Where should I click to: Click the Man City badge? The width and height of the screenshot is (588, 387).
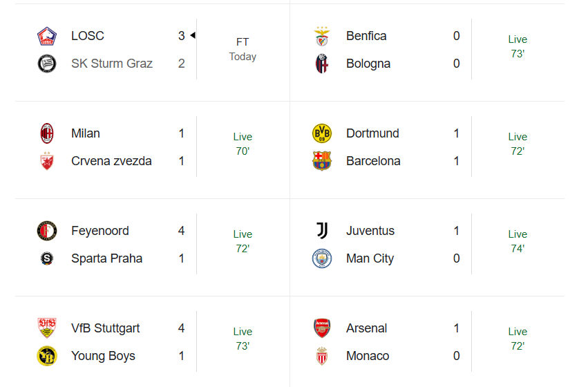322,258
